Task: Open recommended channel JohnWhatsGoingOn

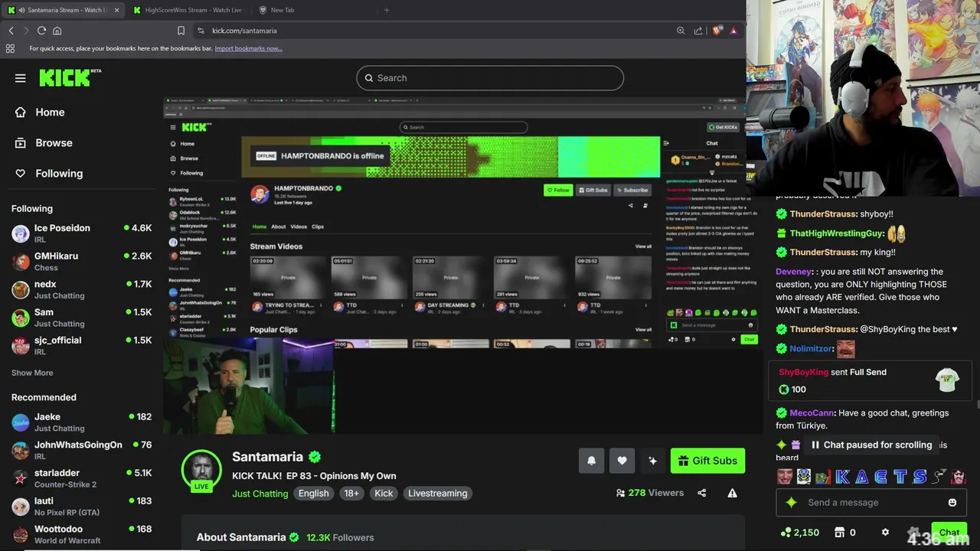Action: pos(81,450)
